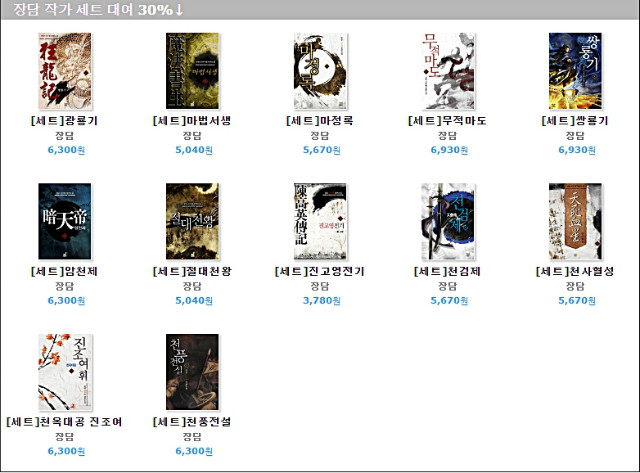
Task: Click author 장담 under 마정록
Action: click(320, 135)
